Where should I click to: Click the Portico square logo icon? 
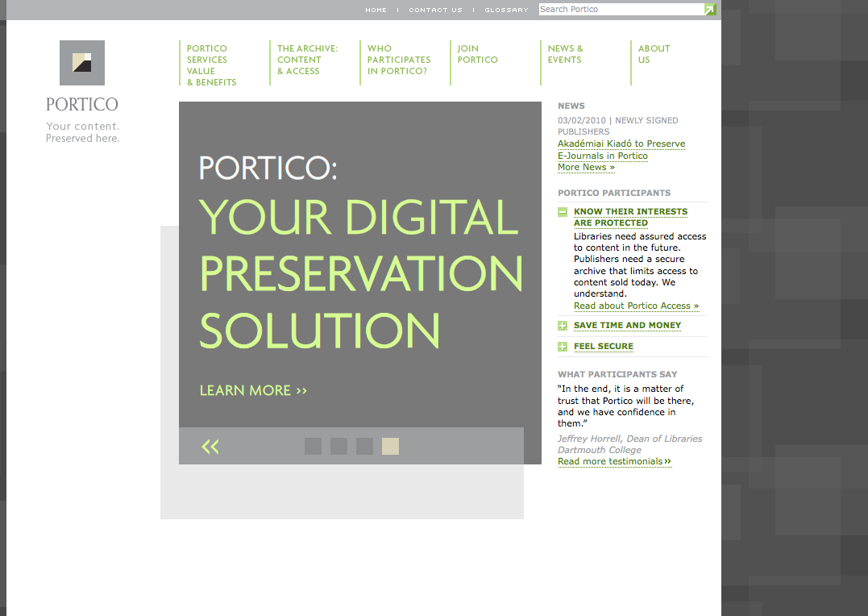click(x=82, y=63)
